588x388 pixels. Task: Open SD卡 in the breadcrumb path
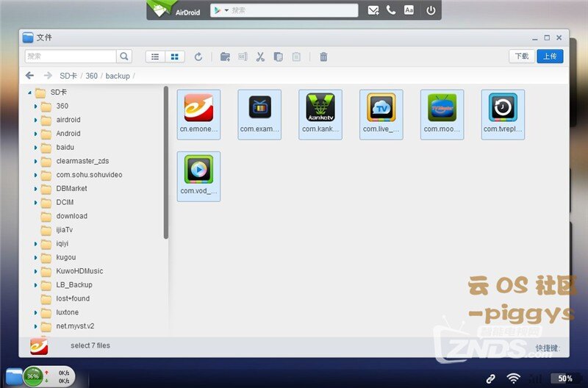[x=68, y=76]
